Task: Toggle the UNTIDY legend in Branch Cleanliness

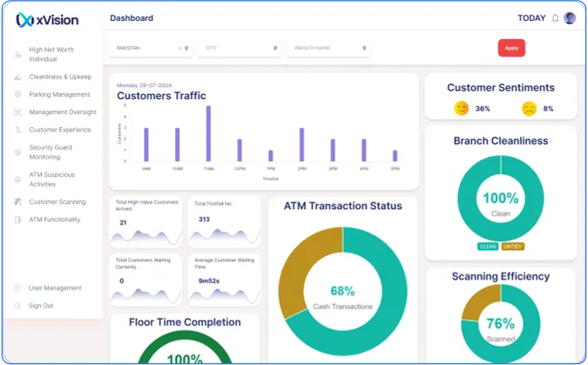Action: click(512, 247)
